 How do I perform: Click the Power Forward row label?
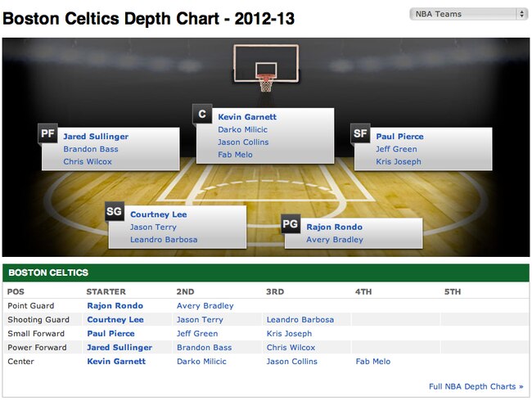(37, 348)
